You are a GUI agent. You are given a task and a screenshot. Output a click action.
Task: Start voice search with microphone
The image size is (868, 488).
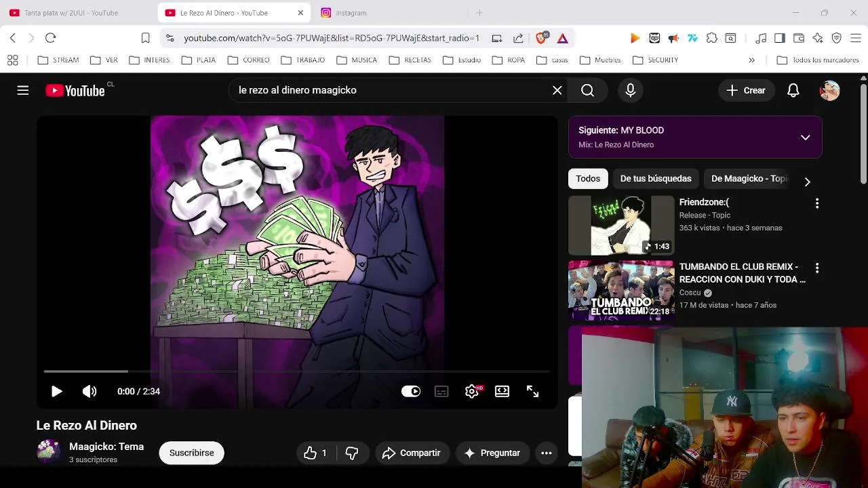631,90
